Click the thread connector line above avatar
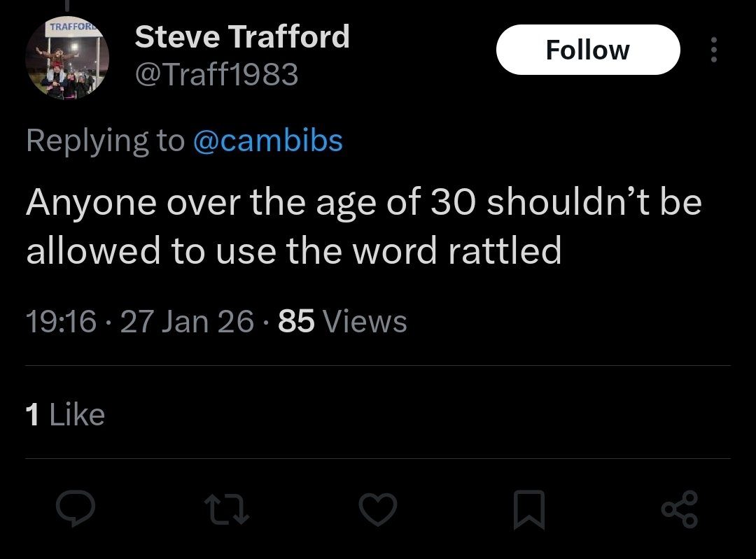Image resolution: width=756 pixels, height=559 pixels. click(67, 6)
